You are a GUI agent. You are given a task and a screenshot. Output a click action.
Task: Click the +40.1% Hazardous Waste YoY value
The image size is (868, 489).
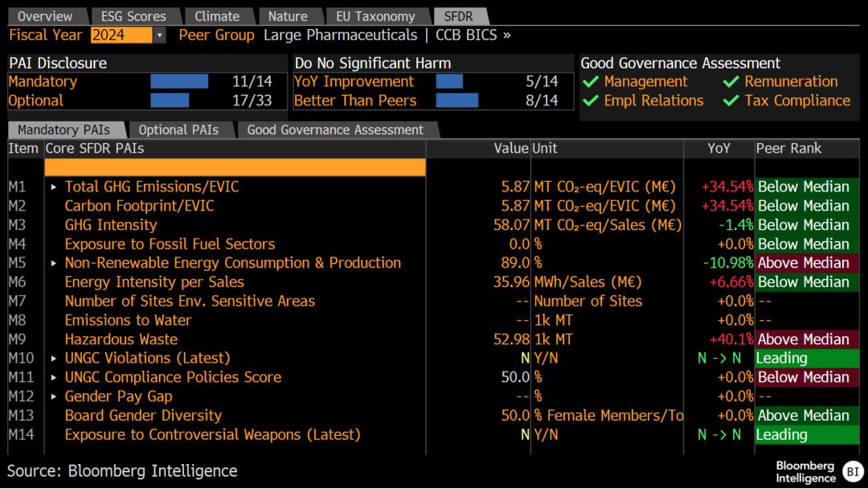[731, 339]
